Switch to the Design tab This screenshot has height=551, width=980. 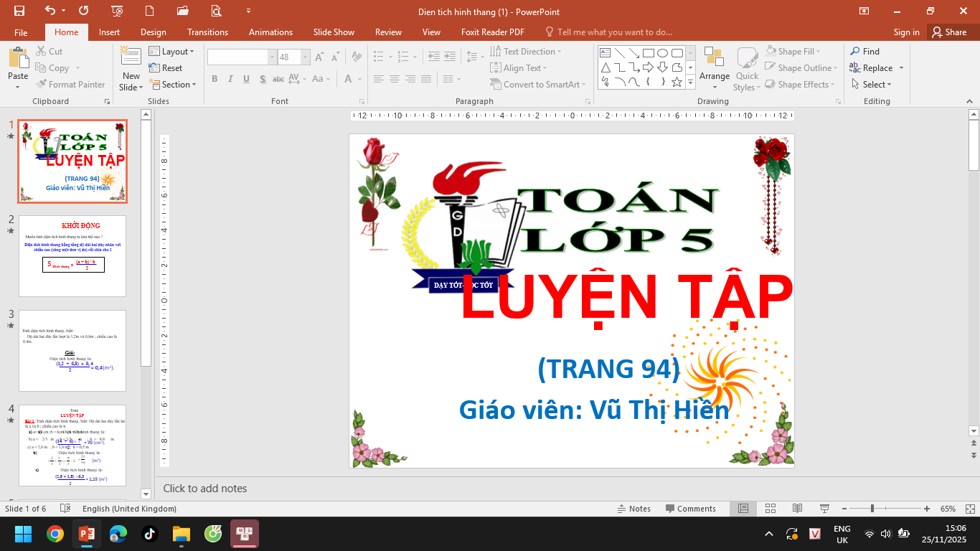coord(153,32)
